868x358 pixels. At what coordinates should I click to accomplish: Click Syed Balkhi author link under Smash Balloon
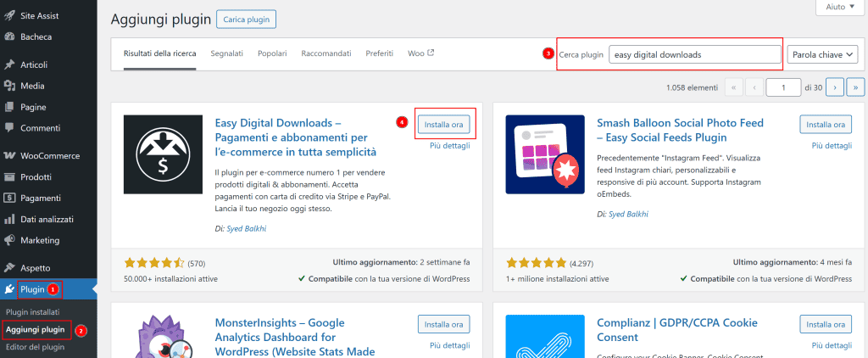click(x=628, y=214)
